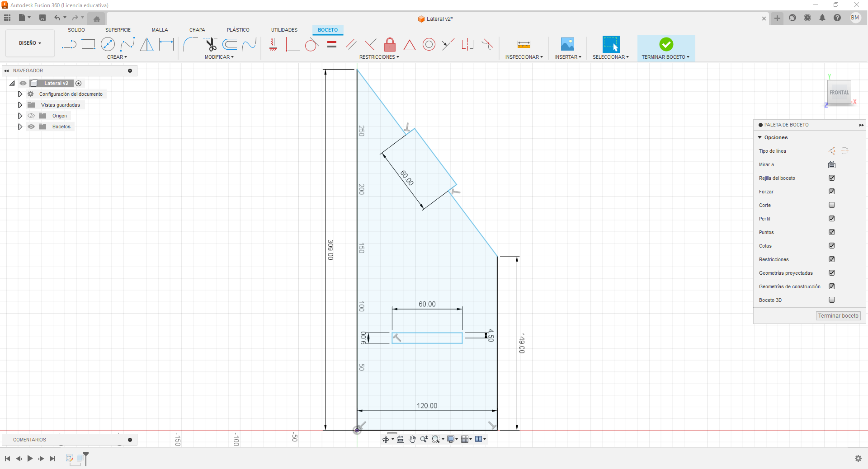Image resolution: width=868 pixels, height=469 pixels.
Task: Switch to the SOLIDO tab
Action: [76, 30]
